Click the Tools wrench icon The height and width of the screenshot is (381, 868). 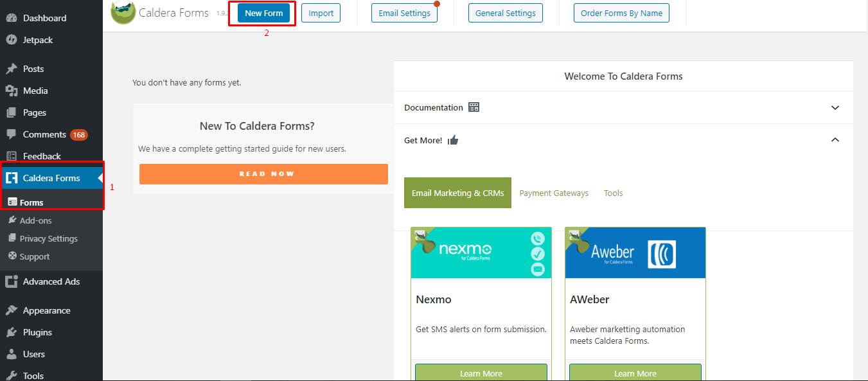[x=12, y=376]
